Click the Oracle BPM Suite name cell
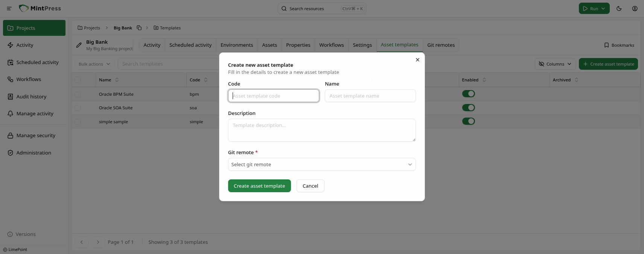This screenshot has height=254, width=644. pyautogui.click(x=116, y=94)
